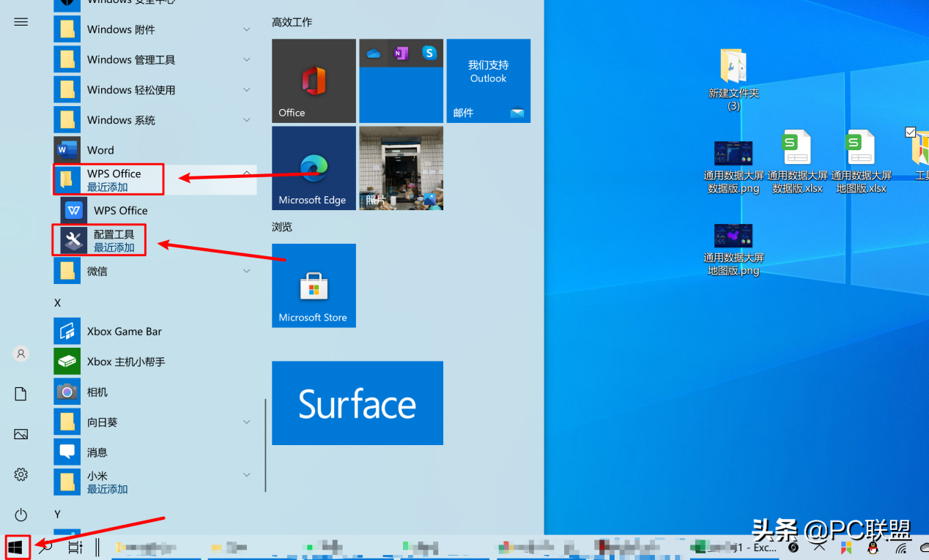Open the user account icon in Start sidebar
This screenshot has height=560, width=929.
tap(21, 354)
